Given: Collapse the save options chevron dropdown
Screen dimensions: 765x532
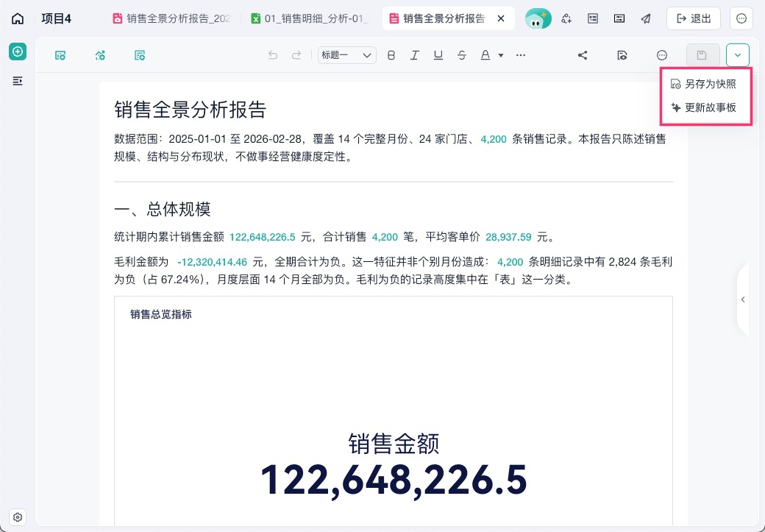Looking at the screenshot, I should click(x=737, y=55).
